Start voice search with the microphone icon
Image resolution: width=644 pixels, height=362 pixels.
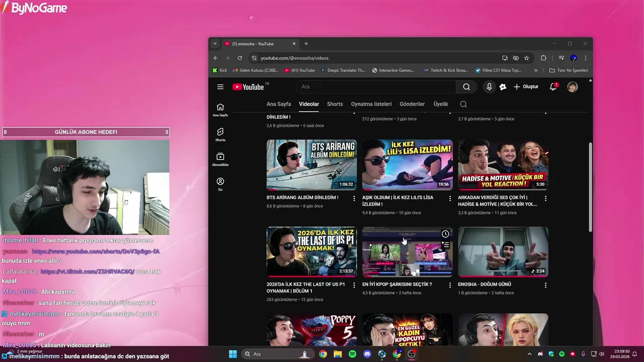point(489,87)
